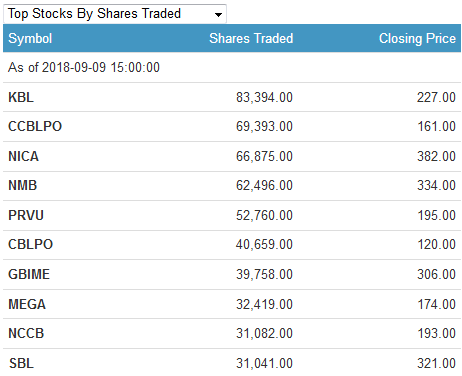Open the SBL stock symbol
The image size is (462, 376).
[x=21, y=363]
